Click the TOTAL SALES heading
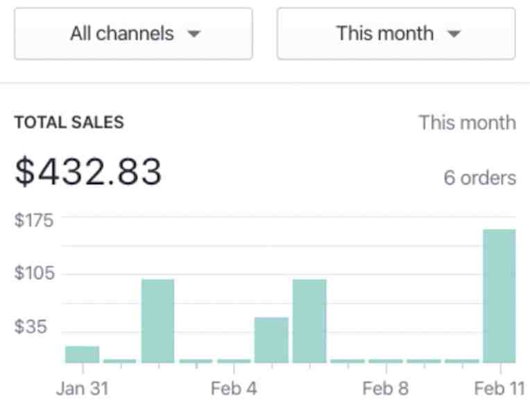530x420 pixels. (69, 122)
